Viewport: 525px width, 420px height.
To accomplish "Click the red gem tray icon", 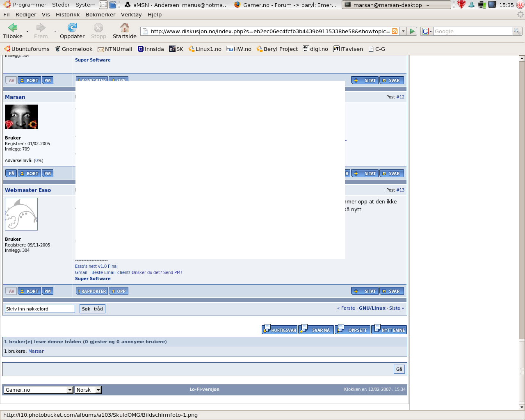I will 461,5.
